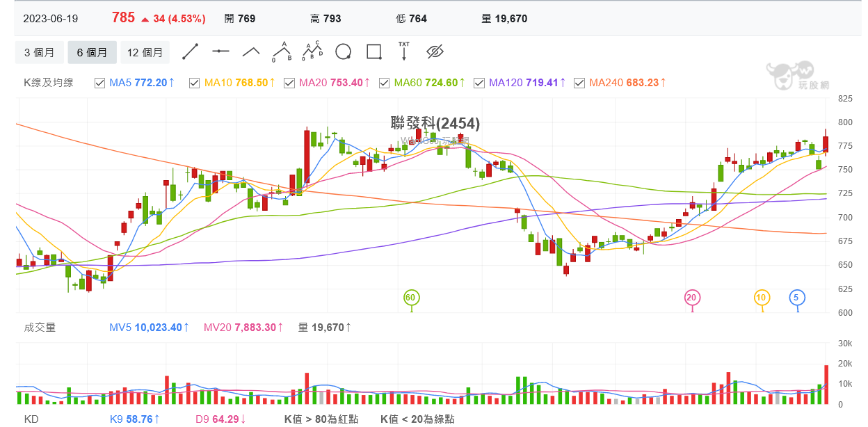
Task: Toggle drawings visibility with the eye-slash icon
Action: pos(435,51)
